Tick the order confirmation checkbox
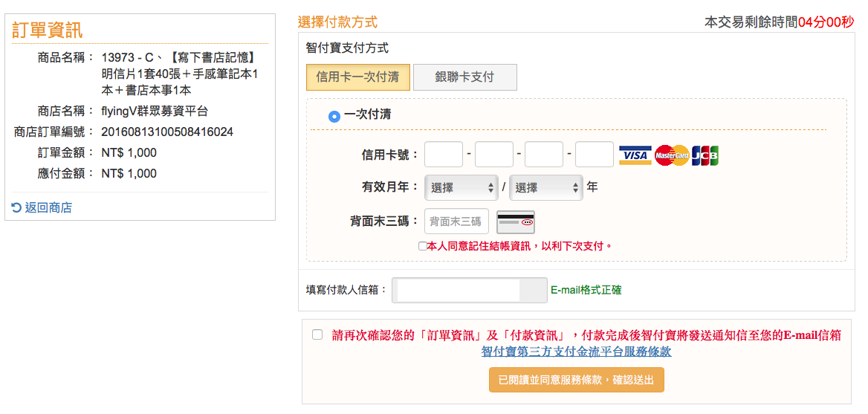The height and width of the screenshot is (414, 868). click(x=317, y=334)
